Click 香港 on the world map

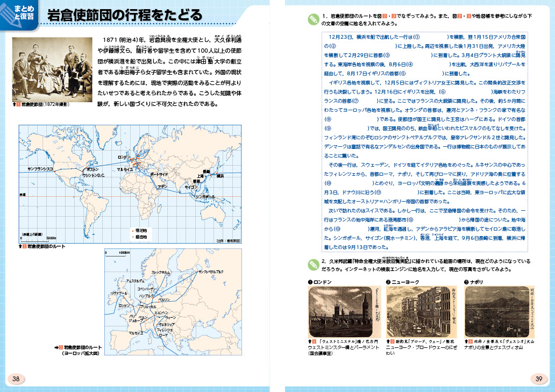pyautogui.click(x=196, y=182)
